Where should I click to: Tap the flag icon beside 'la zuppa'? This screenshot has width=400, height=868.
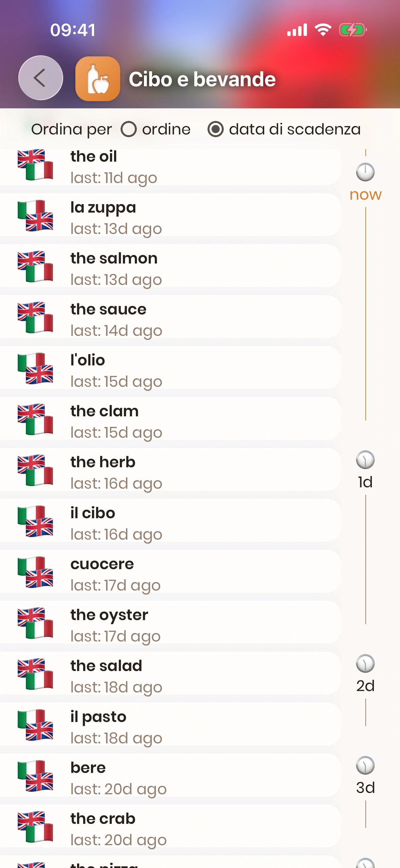[35, 216]
